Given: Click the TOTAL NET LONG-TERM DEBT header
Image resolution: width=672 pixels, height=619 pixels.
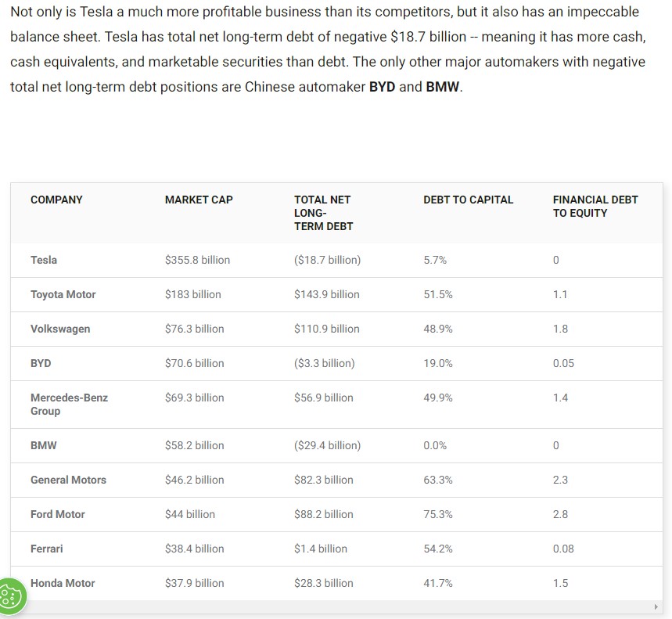Looking at the screenshot, I should pos(323,213).
